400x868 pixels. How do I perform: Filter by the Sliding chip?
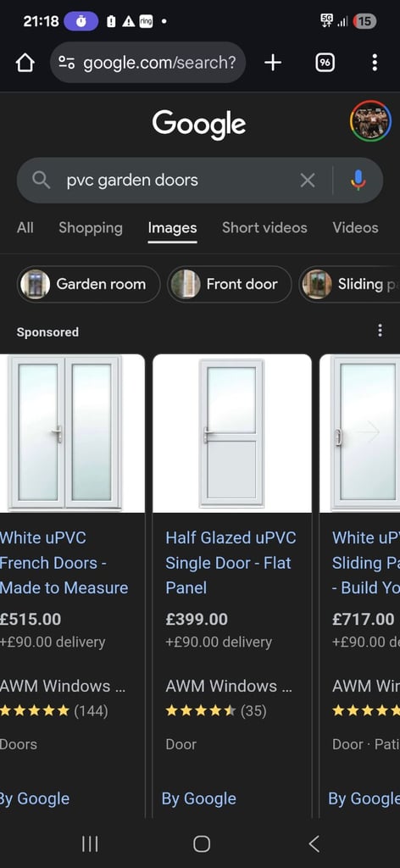pyautogui.click(x=350, y=284)
